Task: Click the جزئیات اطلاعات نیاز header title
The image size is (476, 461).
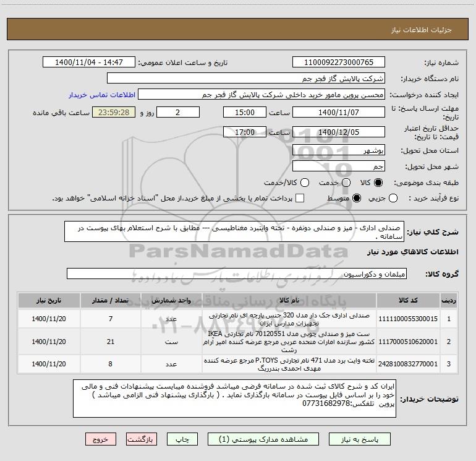Action: (422, 30)
